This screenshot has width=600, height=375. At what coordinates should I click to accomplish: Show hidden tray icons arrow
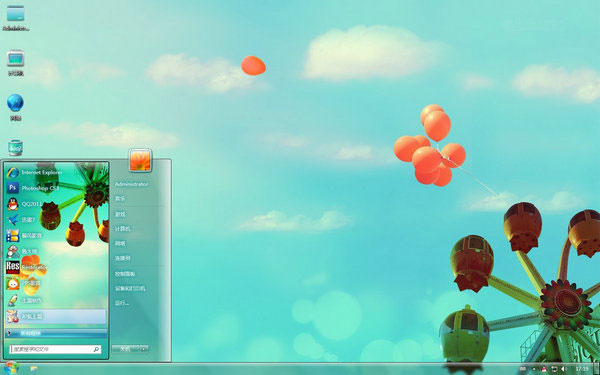pos(534,369)
